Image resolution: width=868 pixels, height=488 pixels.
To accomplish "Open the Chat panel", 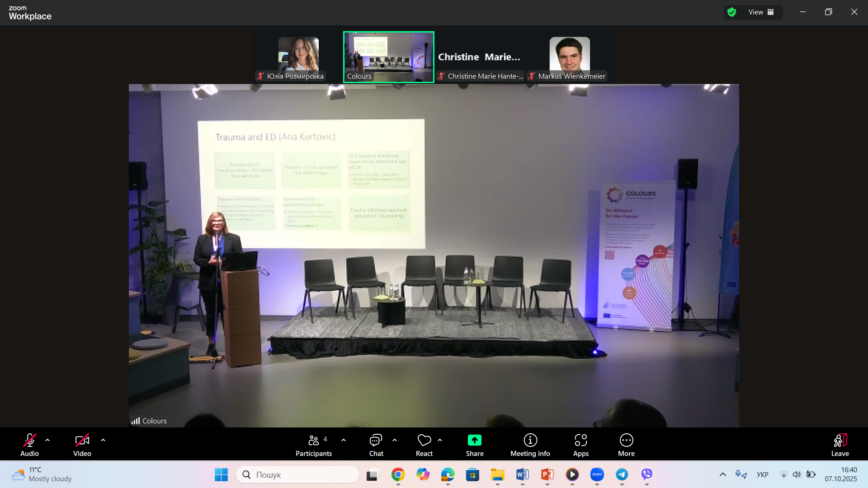I will (x=376, y=445).
